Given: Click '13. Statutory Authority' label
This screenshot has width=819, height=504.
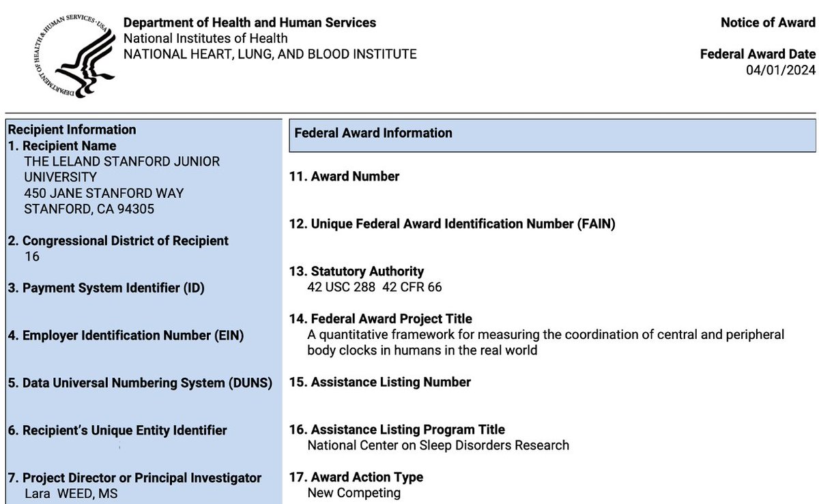Looking at the screenshot, I should (357, 271).
